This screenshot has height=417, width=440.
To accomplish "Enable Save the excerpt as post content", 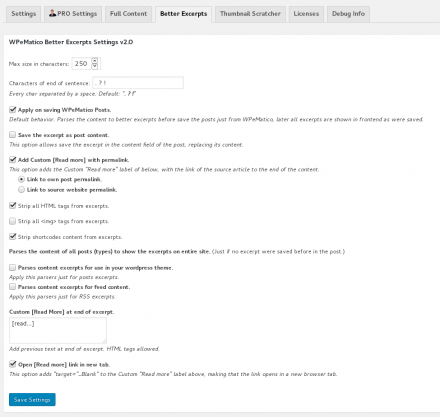I will pos(13,135).
